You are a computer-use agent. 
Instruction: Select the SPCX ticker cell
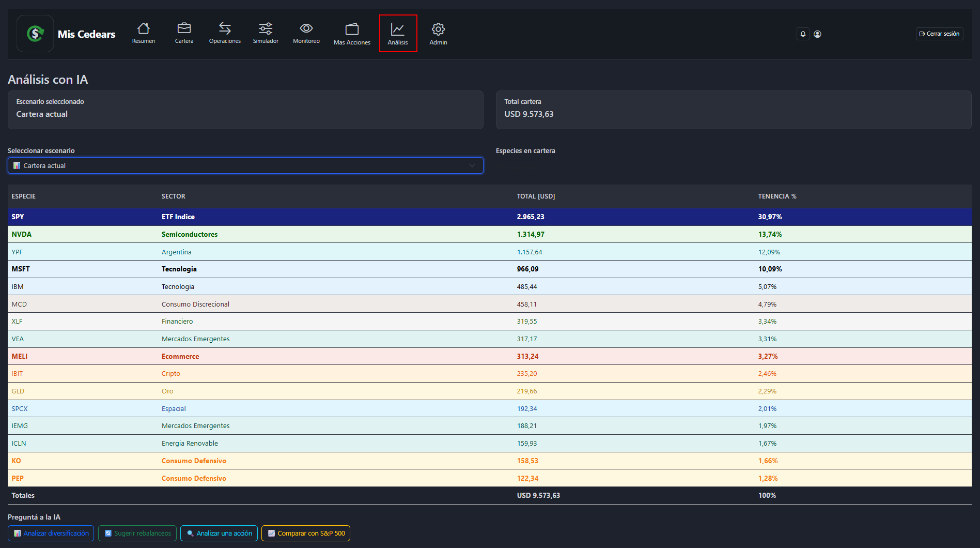[x=20, y=408]
